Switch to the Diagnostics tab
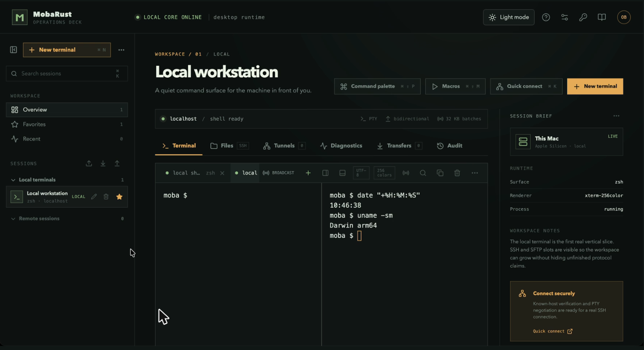The height and width of the screenshot is (350, 644). click(x=341, y=146)
